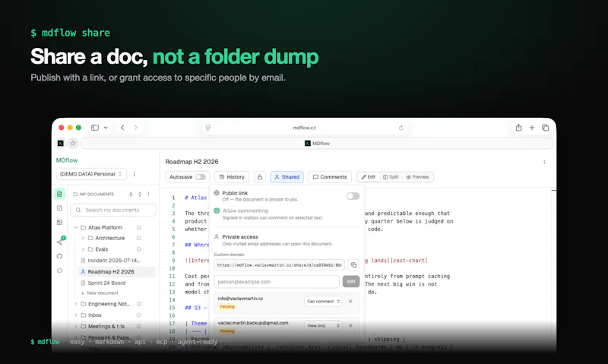608x364 pixels.
Task: Click the mdflow.cz browser address bar
Action: (305, 128)
